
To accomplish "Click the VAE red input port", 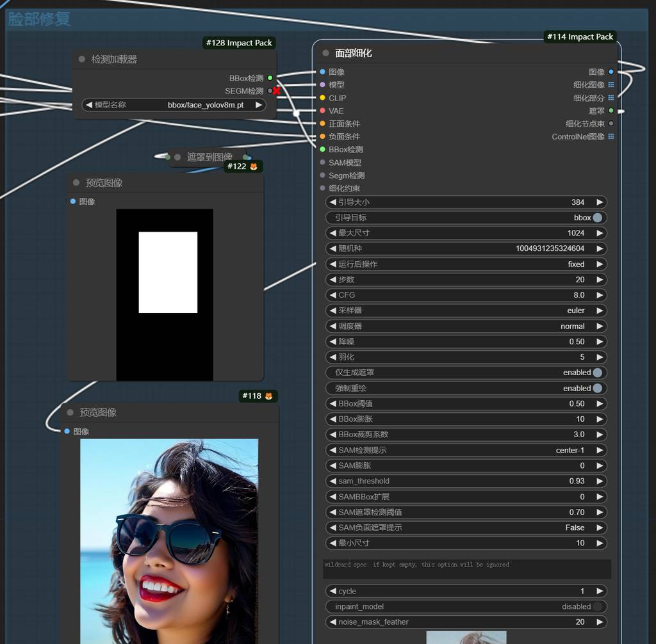I will tap(322, 111).
